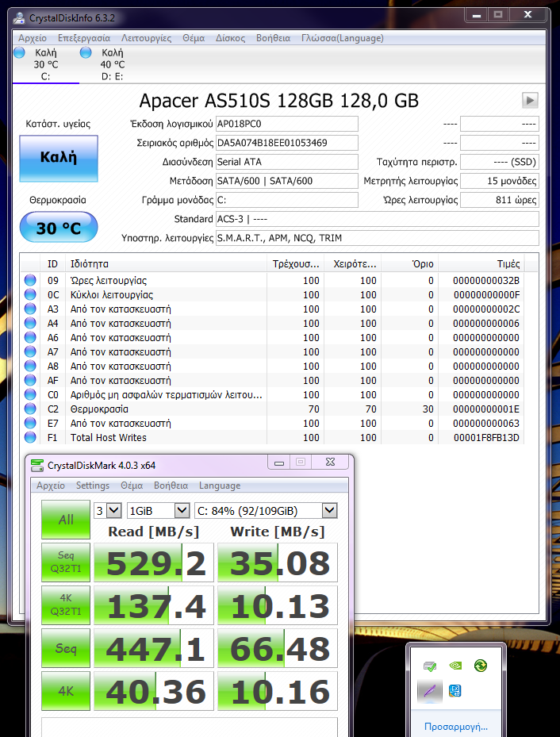Run the 4K Q32T1 benchmark
The width and height of the screenshot is (560, 737).
(x=66, y=605)
